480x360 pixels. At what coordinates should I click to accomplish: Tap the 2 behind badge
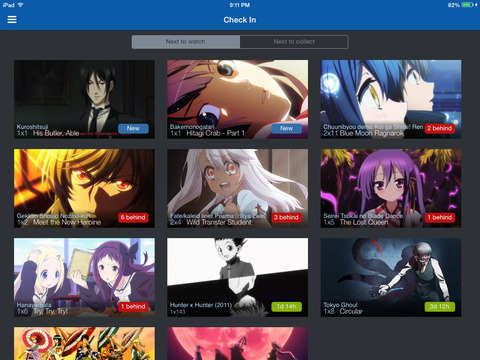click(x=440, y=128)
